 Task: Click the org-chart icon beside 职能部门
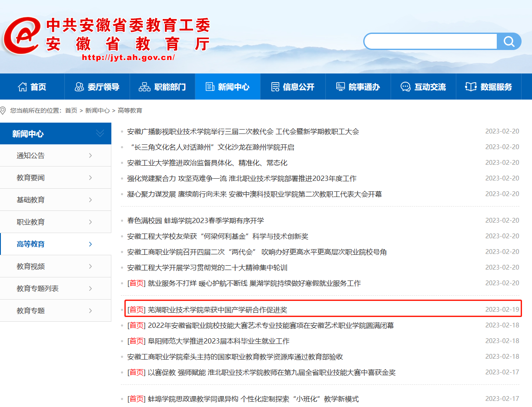[144, 87]
